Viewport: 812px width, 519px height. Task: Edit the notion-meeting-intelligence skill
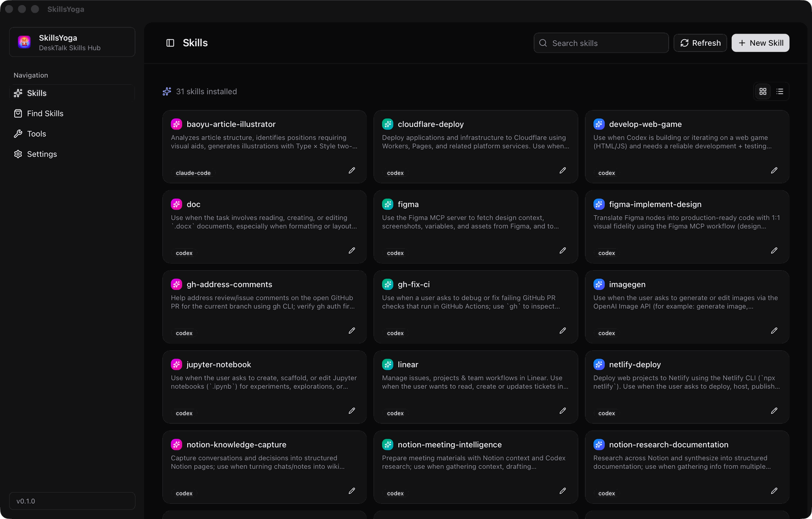coord(563,491)
